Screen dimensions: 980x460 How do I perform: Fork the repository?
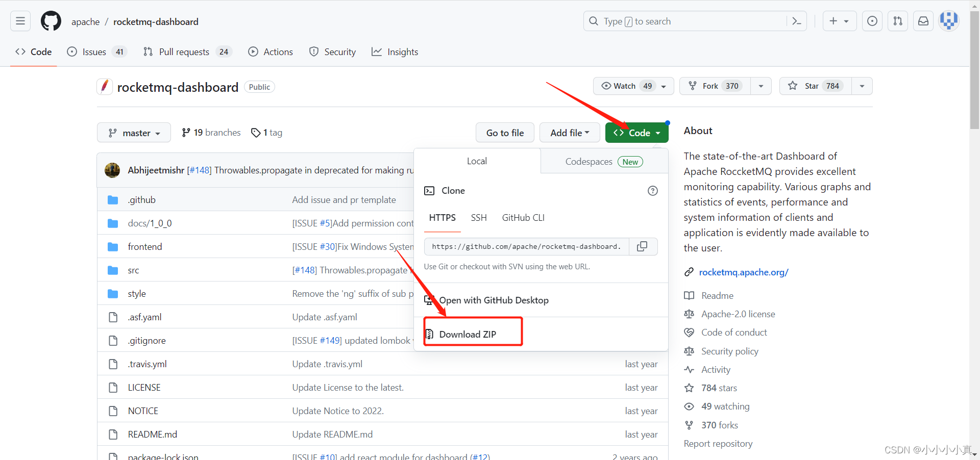[x=715, y=86]
